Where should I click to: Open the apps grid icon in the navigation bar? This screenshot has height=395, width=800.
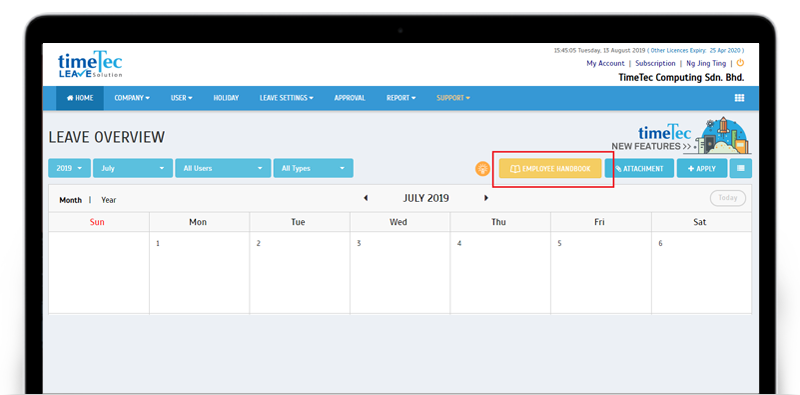739,98
